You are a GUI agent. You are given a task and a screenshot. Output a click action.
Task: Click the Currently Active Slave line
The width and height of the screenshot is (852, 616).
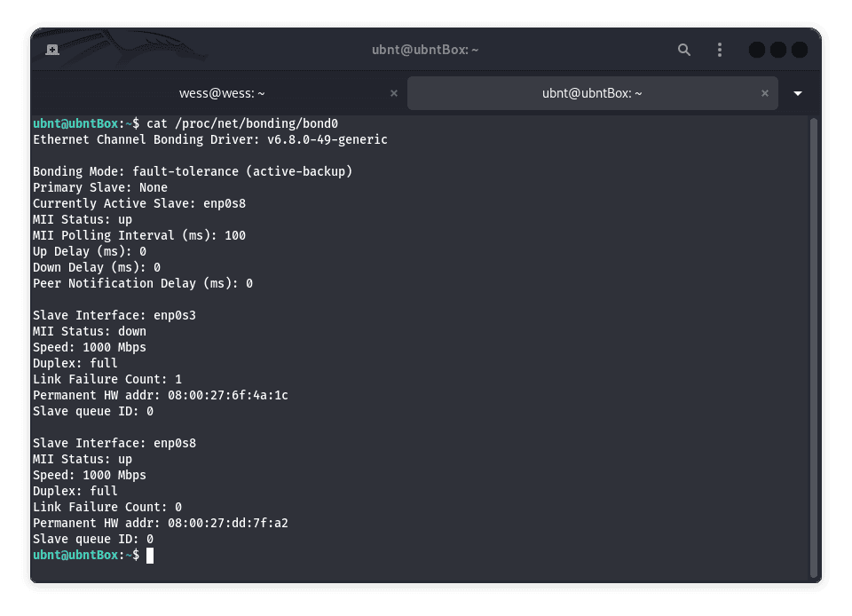click(139, 203)
